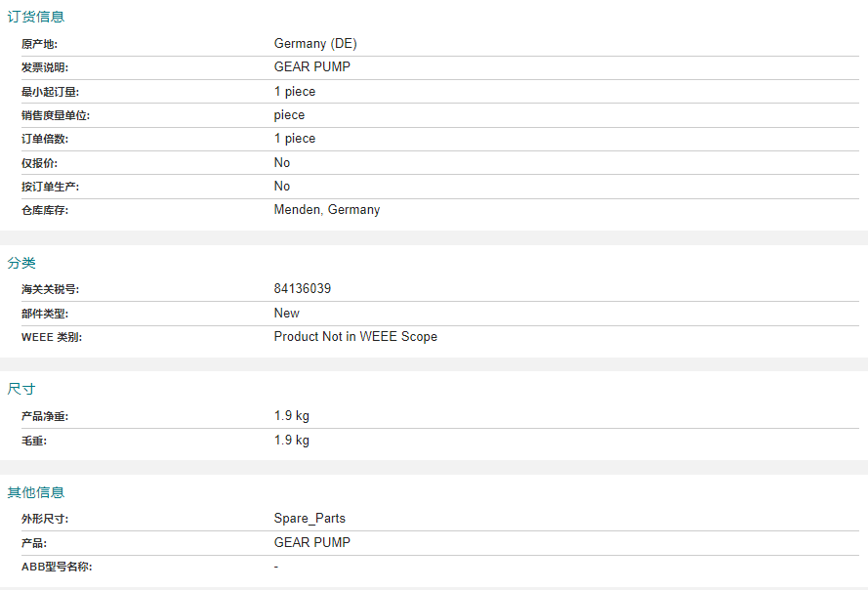The width and height of the screenshot is (868, 590).
Task: Click the customs tariff number 84136039
Action: [303, 288]
